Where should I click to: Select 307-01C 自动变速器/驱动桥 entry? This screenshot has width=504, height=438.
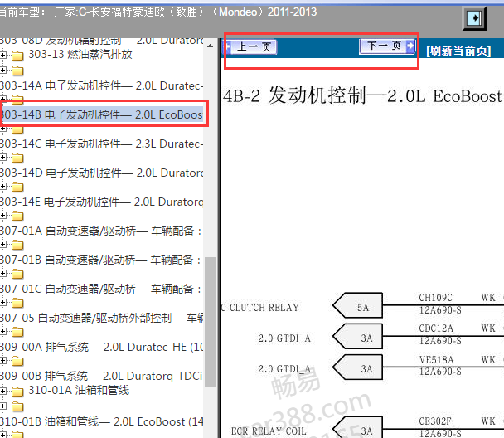(102, 289)
